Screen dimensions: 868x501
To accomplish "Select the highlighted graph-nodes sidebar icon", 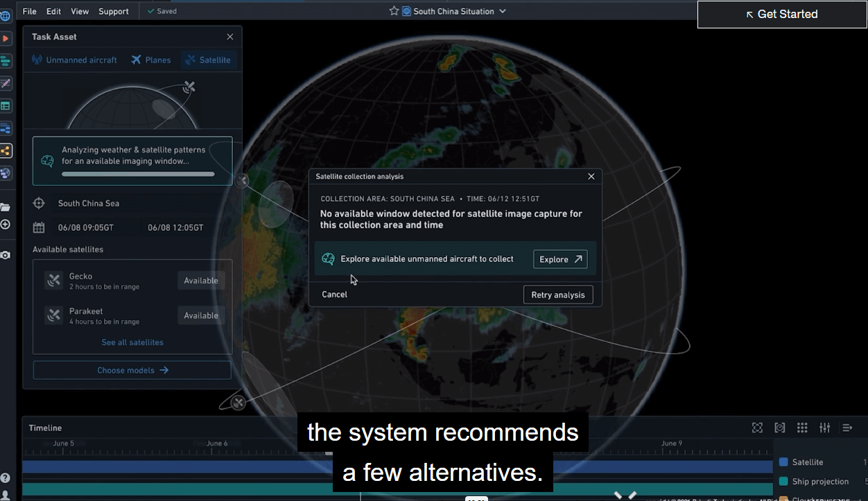I will coord(6,150).
